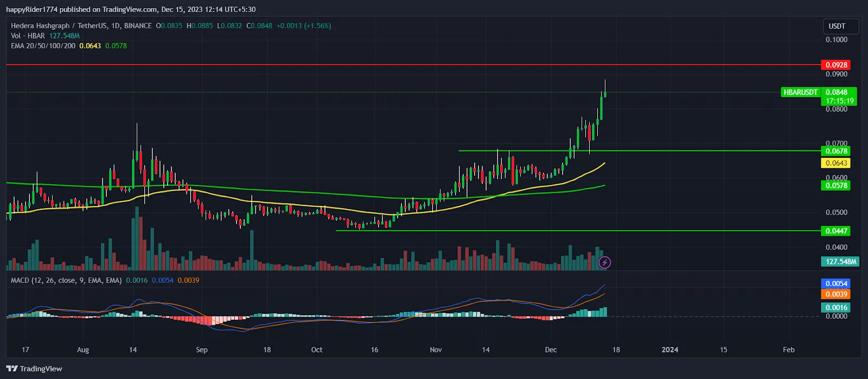Screen dimensions: 868x379
Task: Click the MACD (12, 26, close) indicator legend
Action: [x=66, y=280]
